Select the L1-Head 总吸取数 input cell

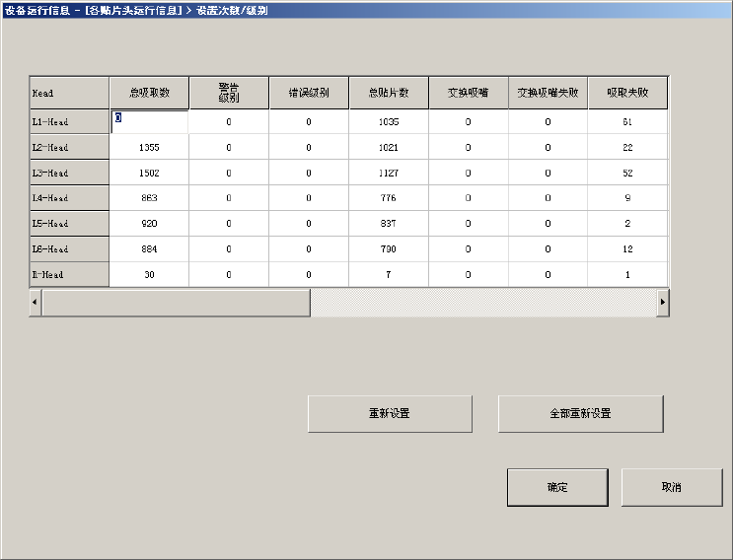[150, 122]
